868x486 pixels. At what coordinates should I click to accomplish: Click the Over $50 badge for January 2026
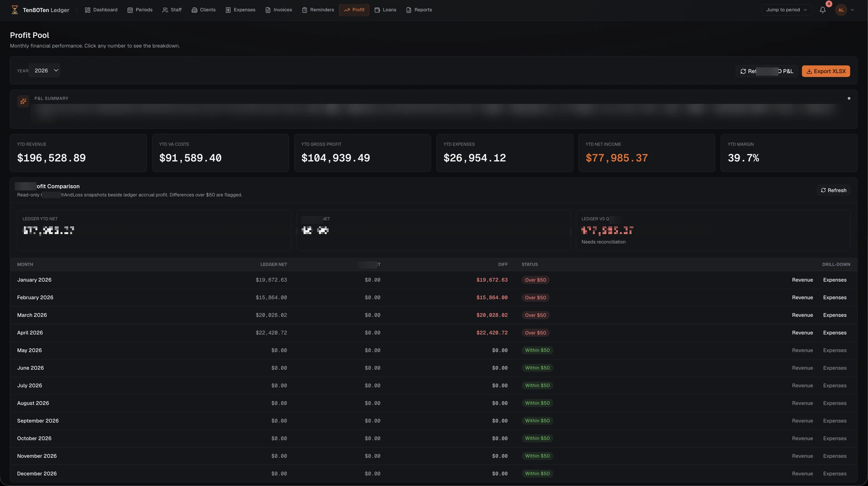tap(535, 280)
